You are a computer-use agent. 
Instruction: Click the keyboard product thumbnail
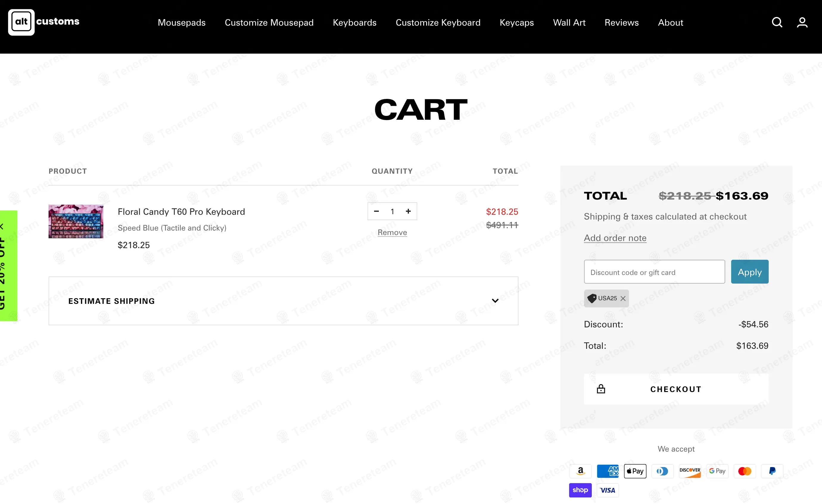[76, 222]
